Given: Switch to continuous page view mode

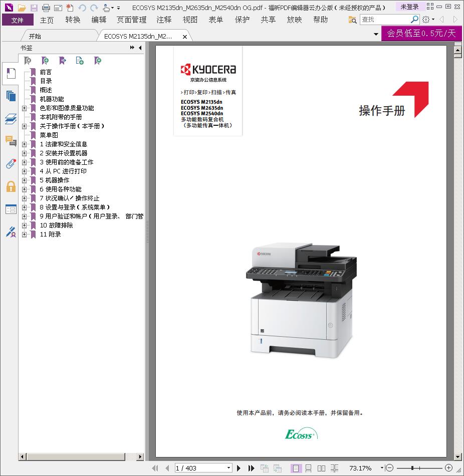Looking at the screenshot, I should coord(308,468).
